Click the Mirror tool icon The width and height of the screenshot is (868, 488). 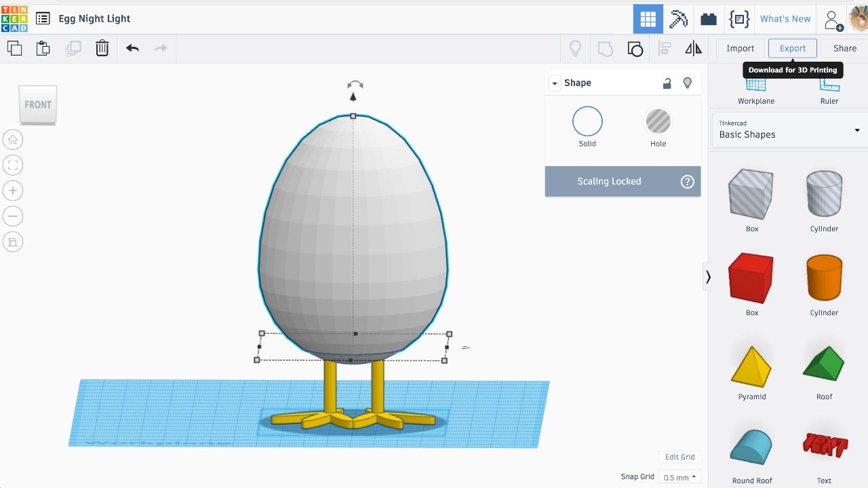click(x=693, y=48)
